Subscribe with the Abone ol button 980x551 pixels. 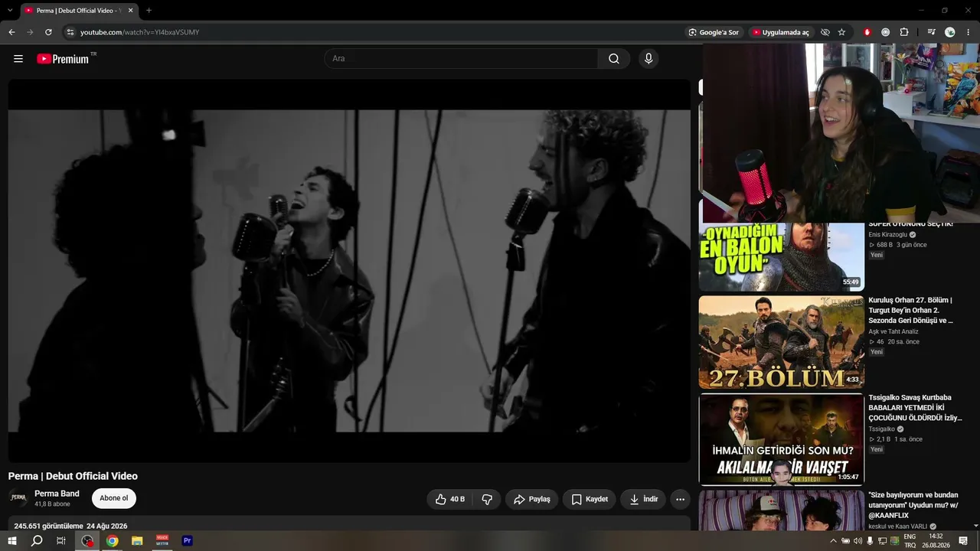coord(114,498)
